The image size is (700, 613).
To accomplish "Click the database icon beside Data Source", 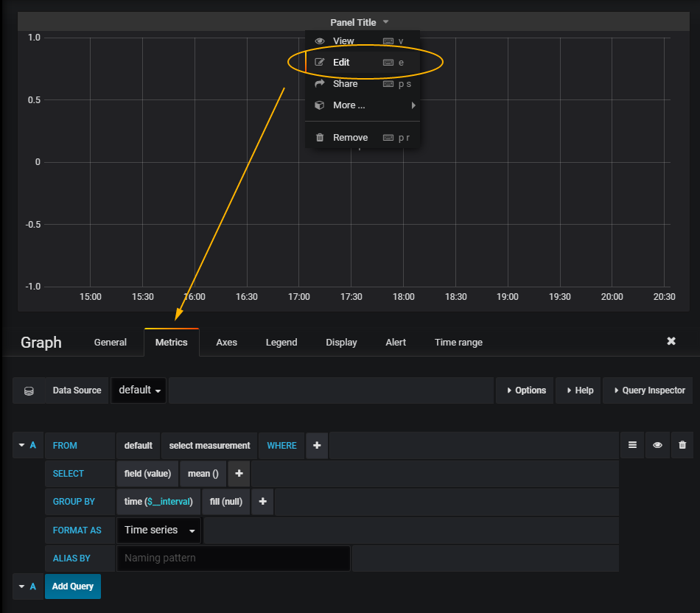I will (x=29, y=390).
